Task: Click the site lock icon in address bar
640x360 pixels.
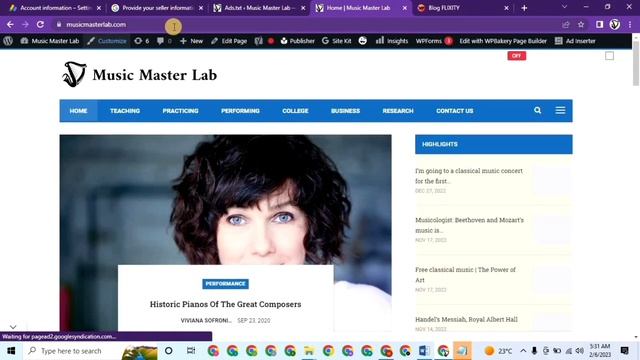Action: pos(59,24)
